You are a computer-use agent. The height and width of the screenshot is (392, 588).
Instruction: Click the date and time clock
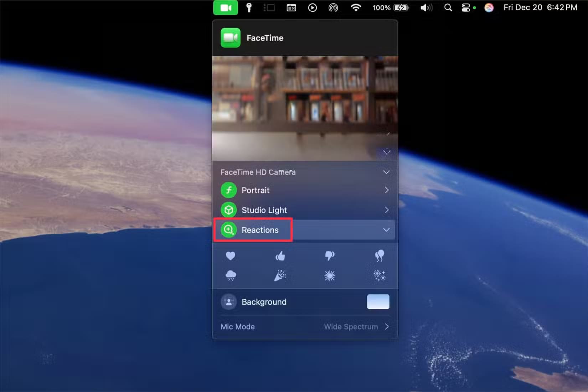click(540, 7)
